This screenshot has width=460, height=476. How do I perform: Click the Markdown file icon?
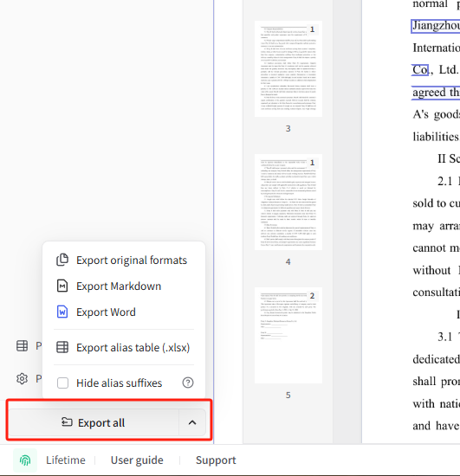click(62, 286)
